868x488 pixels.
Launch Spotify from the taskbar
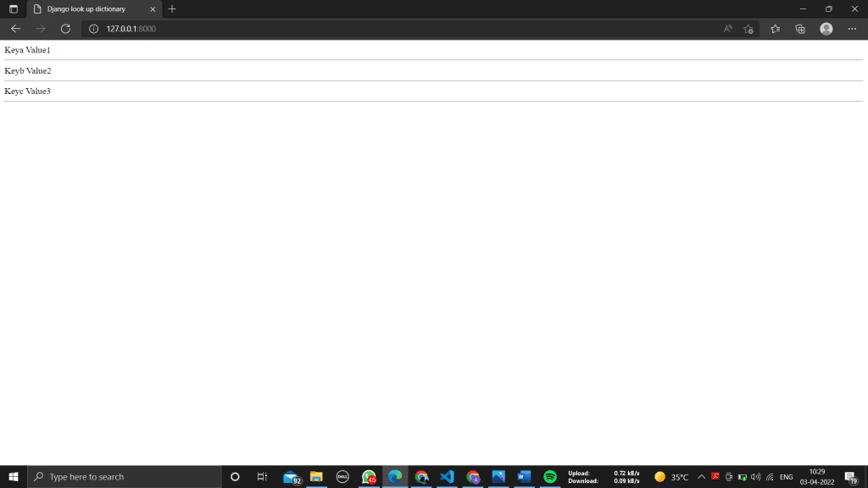coord(548,476)
